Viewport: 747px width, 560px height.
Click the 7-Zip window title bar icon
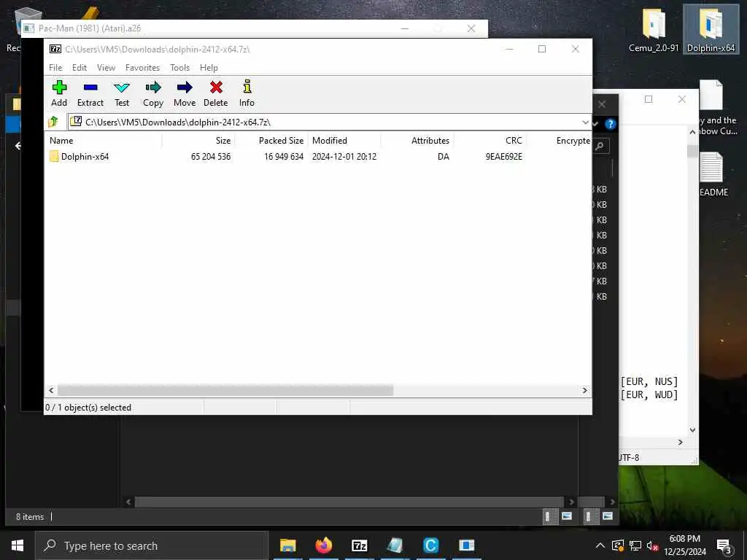pos(55,49)
